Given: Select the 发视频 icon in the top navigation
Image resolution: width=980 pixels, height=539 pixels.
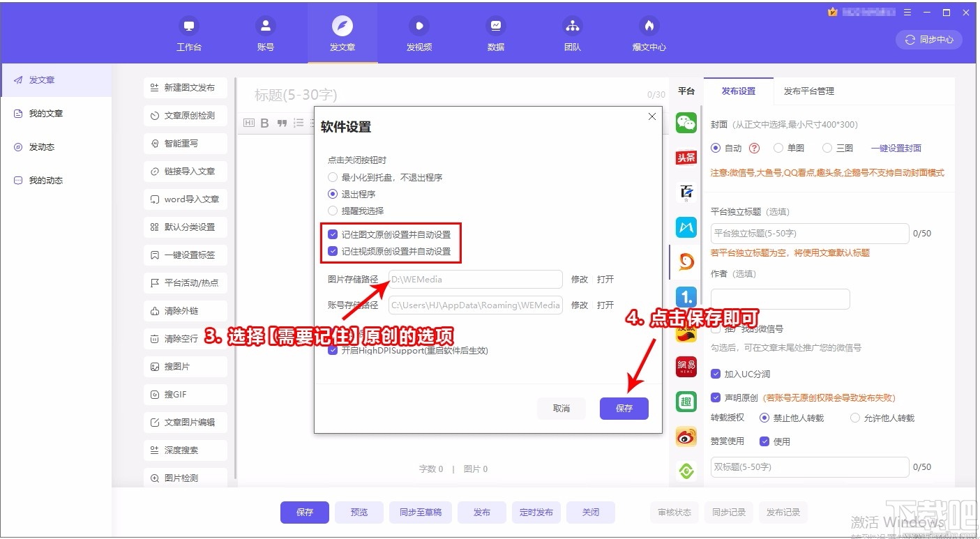Looking at the screenshot, I should point(418,33).
